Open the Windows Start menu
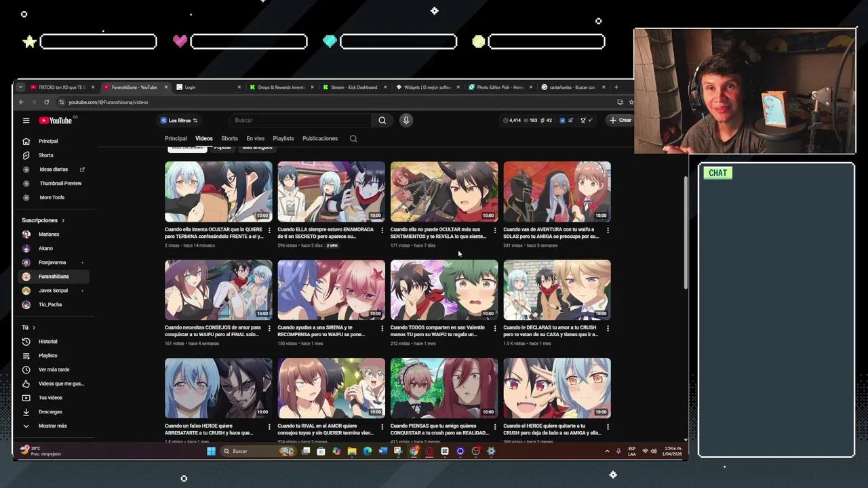Screen dimensions: 868x488 pos(211,451)
